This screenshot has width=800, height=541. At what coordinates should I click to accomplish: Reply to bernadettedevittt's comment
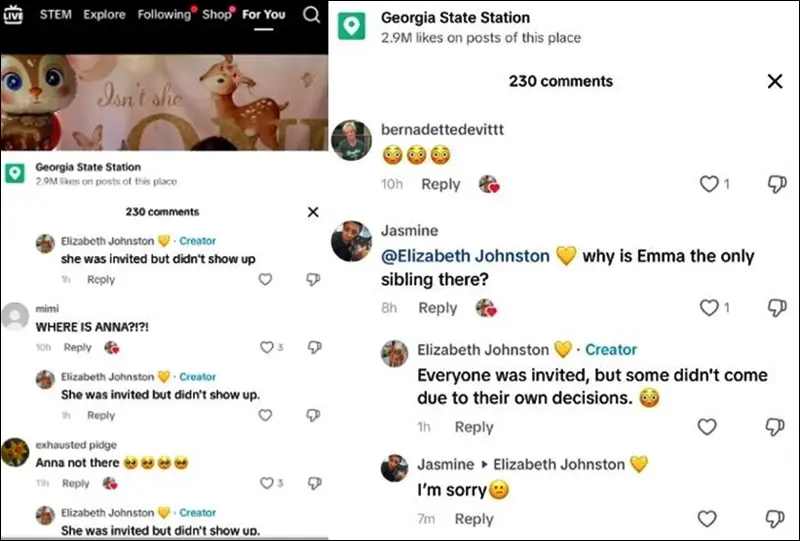440,184
